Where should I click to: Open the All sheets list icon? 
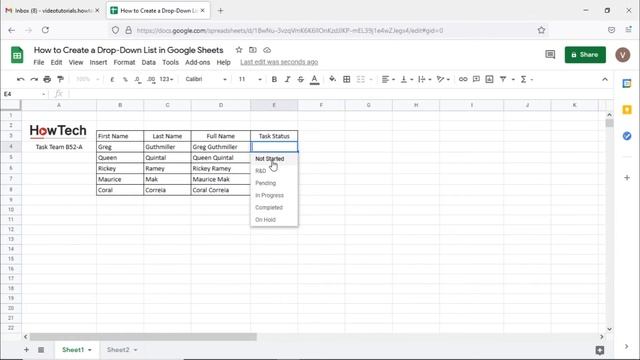(41, 350)
